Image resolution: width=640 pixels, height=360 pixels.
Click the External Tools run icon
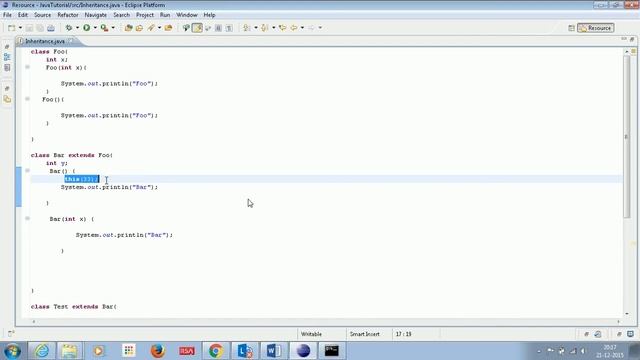pos(104,28)
